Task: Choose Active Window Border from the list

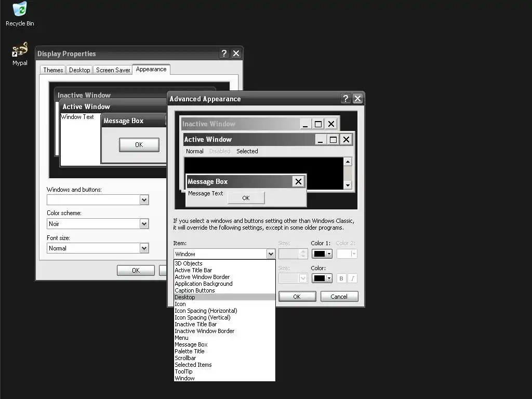Action: pos(224,277)
